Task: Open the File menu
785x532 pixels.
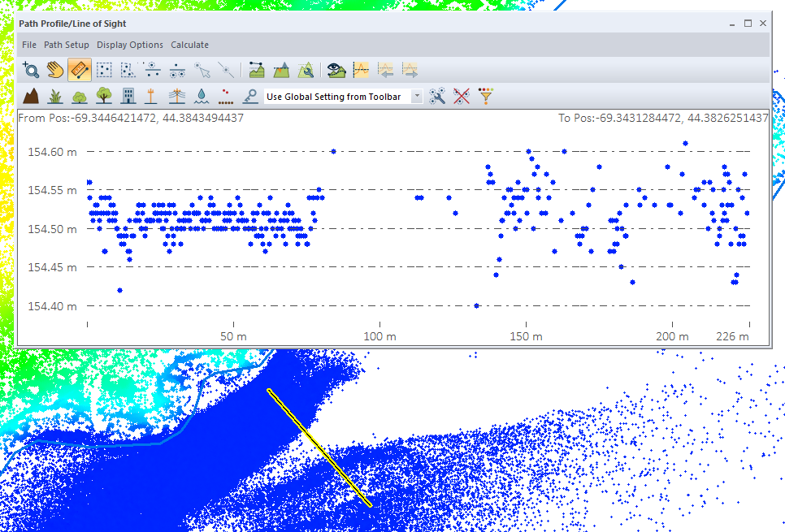Action: (29, 45)
